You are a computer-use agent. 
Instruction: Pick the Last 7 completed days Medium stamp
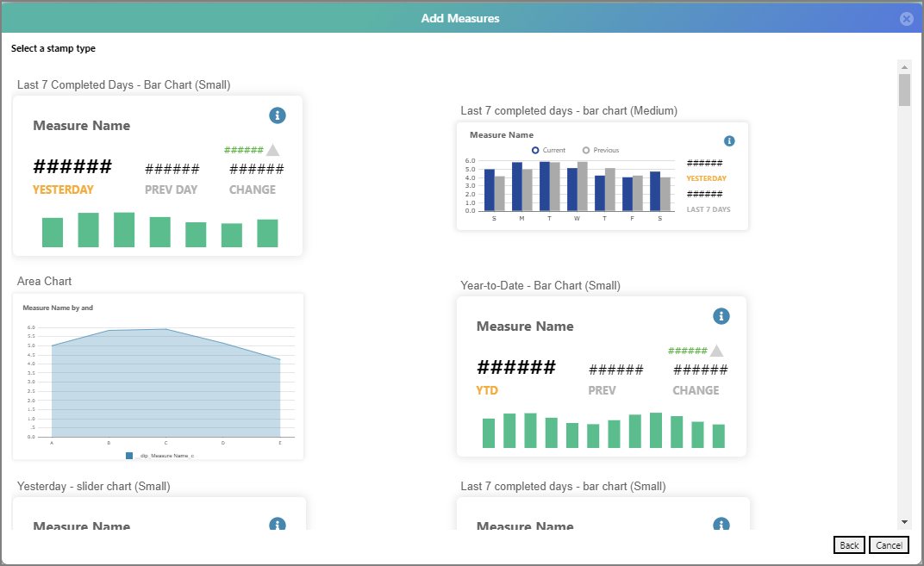[x=602, y=176]
